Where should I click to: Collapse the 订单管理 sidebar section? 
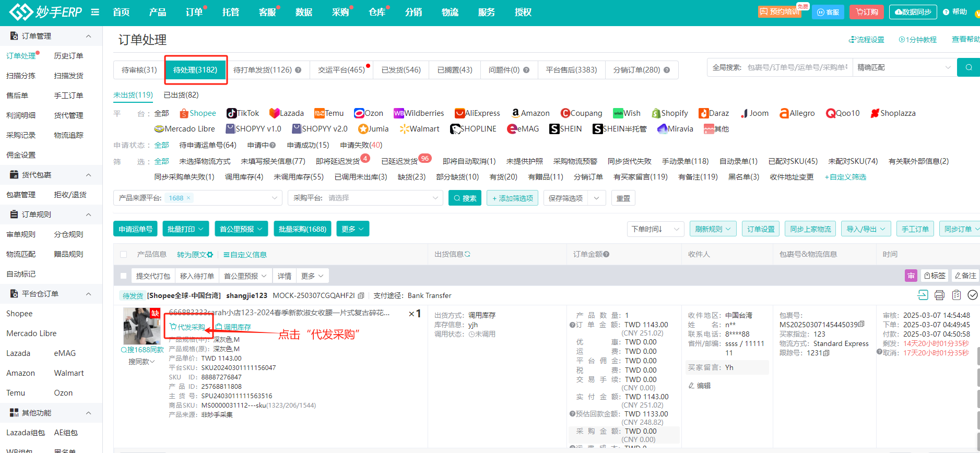click(88, 36)
